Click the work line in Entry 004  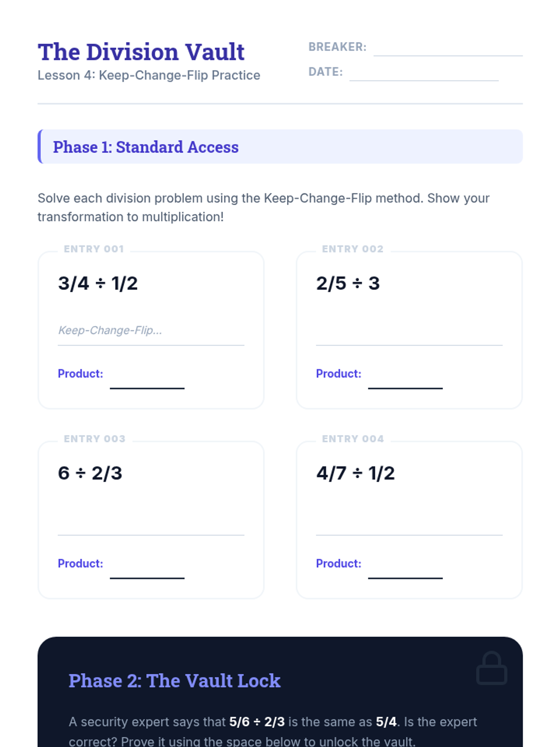(409, 521)
